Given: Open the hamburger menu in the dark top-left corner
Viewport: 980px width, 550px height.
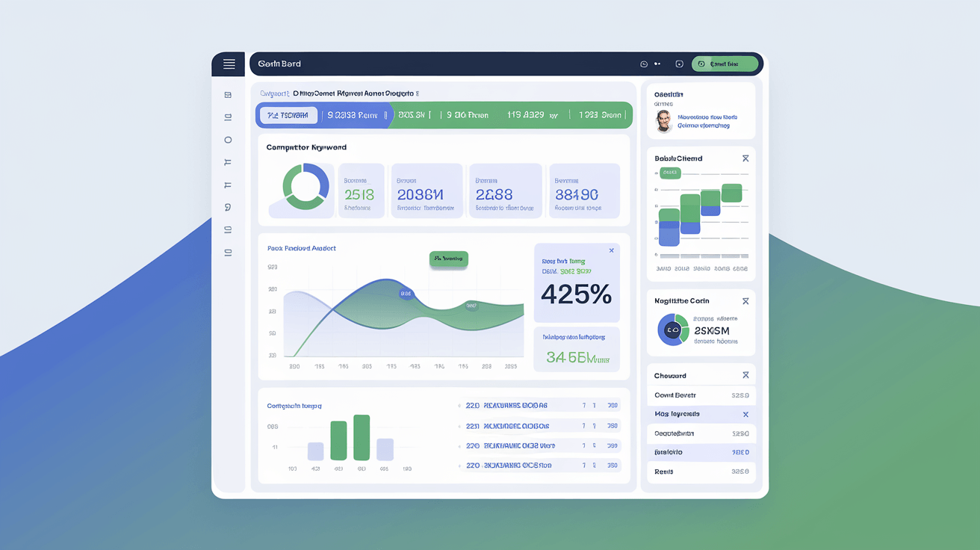Looking at the screenshot, I should coord(229,64).
